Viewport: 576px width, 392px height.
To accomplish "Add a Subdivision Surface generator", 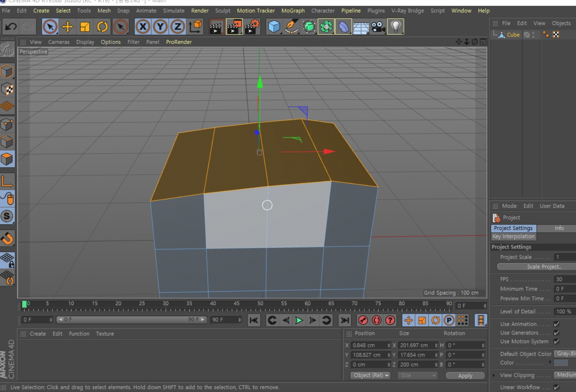I will (x=309, y=27).
